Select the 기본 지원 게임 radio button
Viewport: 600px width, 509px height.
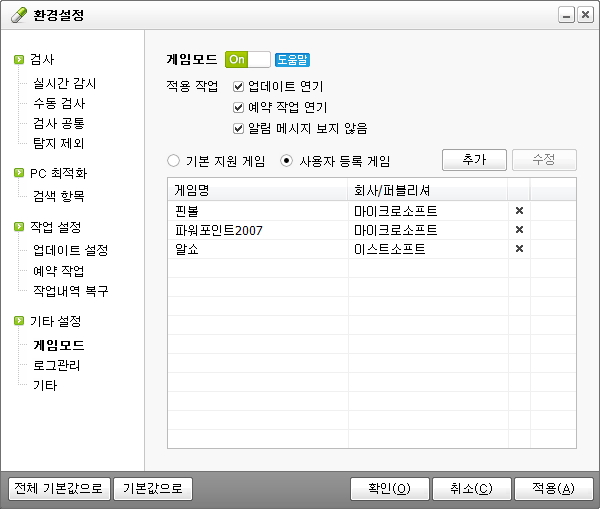pos(174,160)
